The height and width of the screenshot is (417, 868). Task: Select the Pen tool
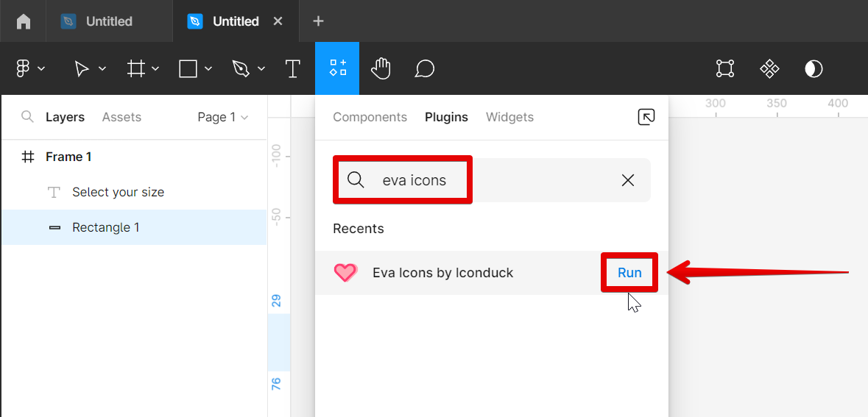point(241,68)
